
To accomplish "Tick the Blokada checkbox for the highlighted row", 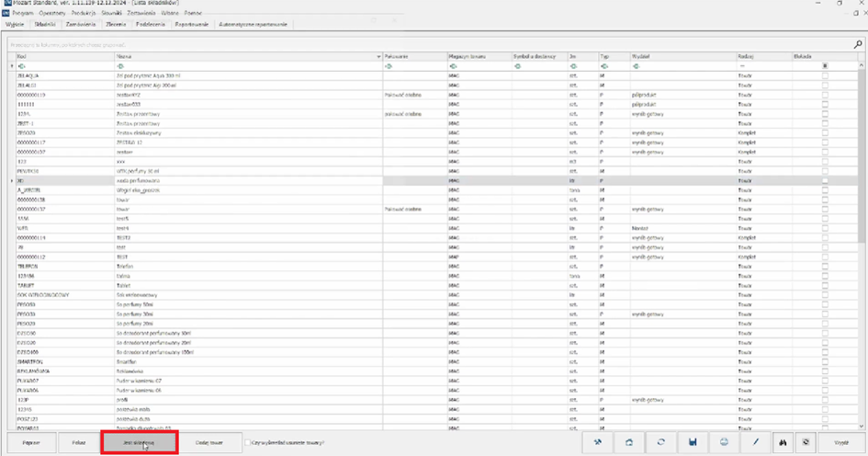I will pyautogui.click(x=825, y=182).
